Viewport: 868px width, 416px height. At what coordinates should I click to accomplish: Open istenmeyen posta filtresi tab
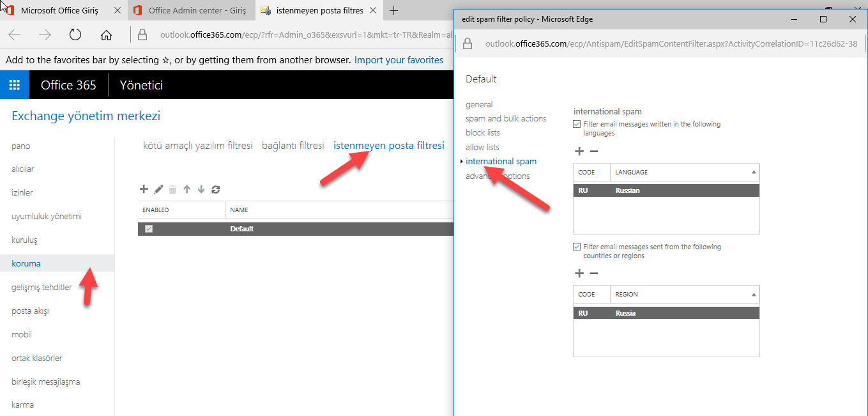pos(389,146)
